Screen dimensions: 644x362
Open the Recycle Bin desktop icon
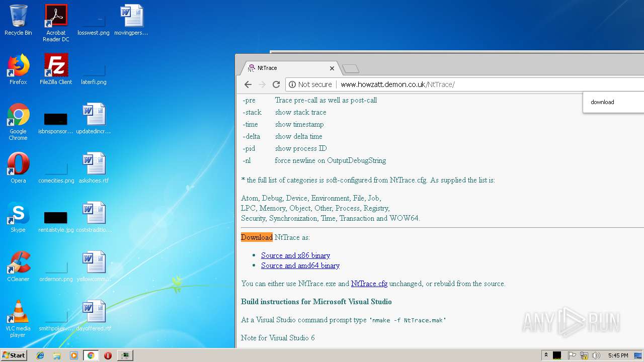[x=18, y=21]
